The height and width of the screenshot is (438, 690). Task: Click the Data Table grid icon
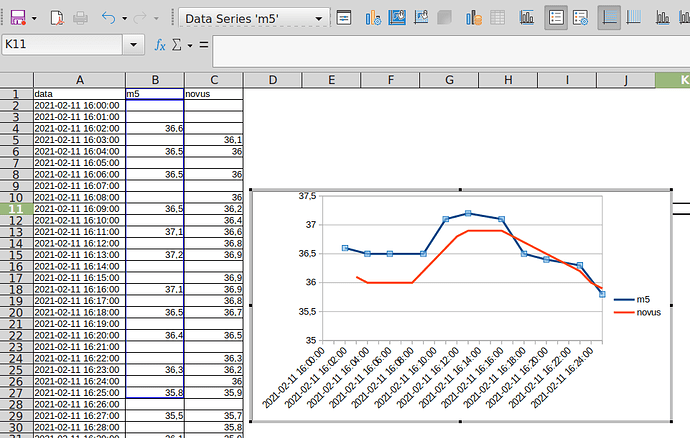497,18
